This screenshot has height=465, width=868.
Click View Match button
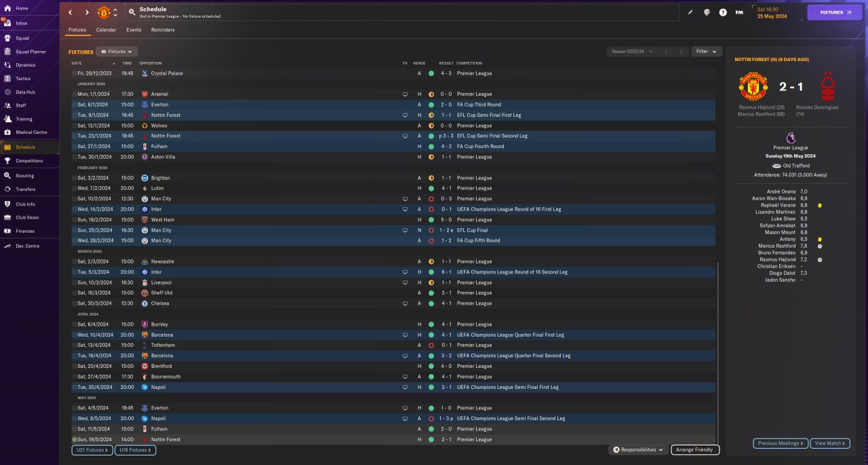(830, 443)
